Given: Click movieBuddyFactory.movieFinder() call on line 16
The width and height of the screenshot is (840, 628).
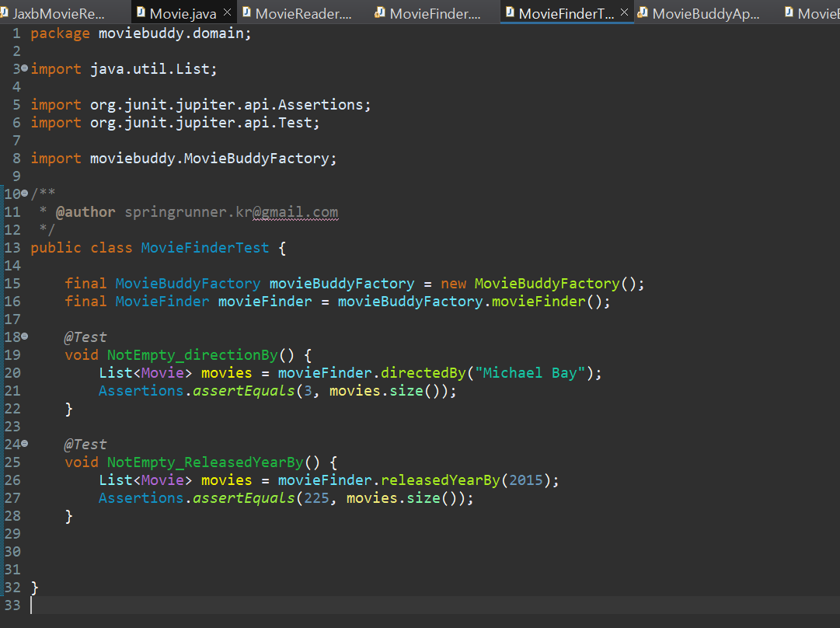Looking at the screenshot, I should point(473,302).
